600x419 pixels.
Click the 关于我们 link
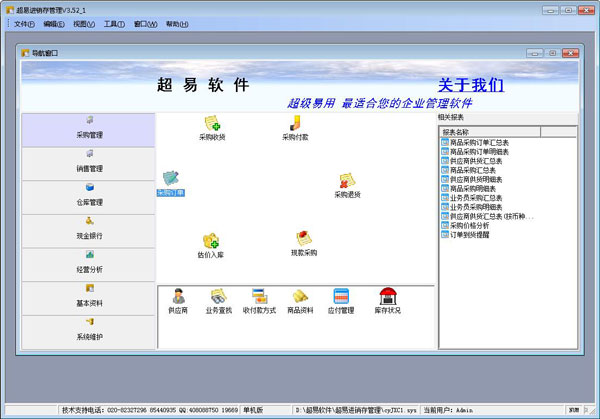pyautogui.click(x=468, y=85)
